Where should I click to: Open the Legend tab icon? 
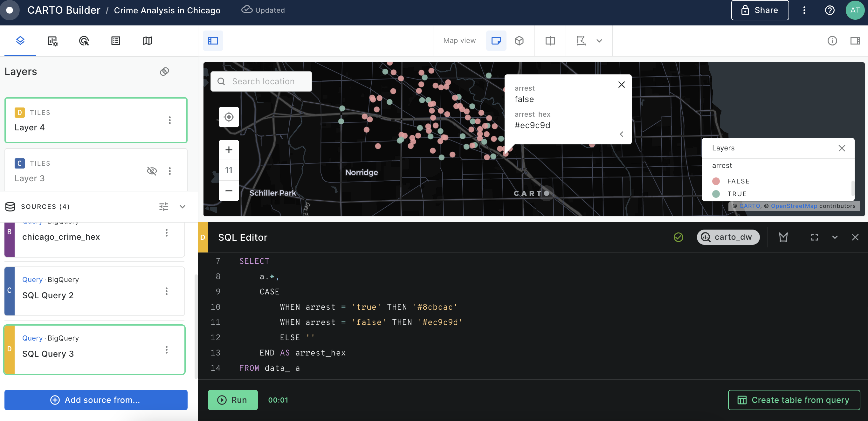[116, 41]
